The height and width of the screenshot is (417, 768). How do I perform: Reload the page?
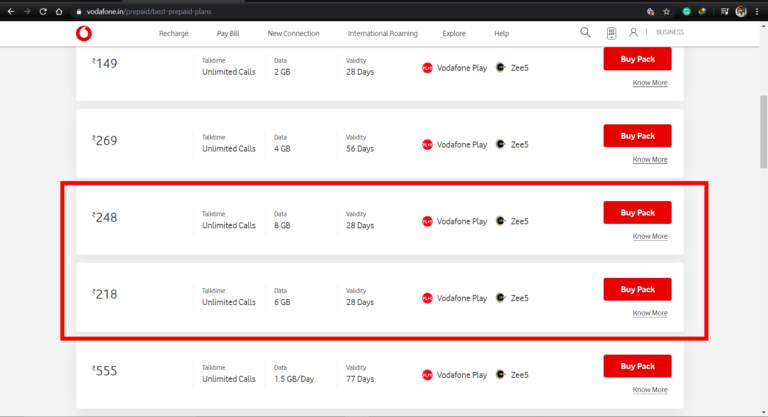(43, 11)
